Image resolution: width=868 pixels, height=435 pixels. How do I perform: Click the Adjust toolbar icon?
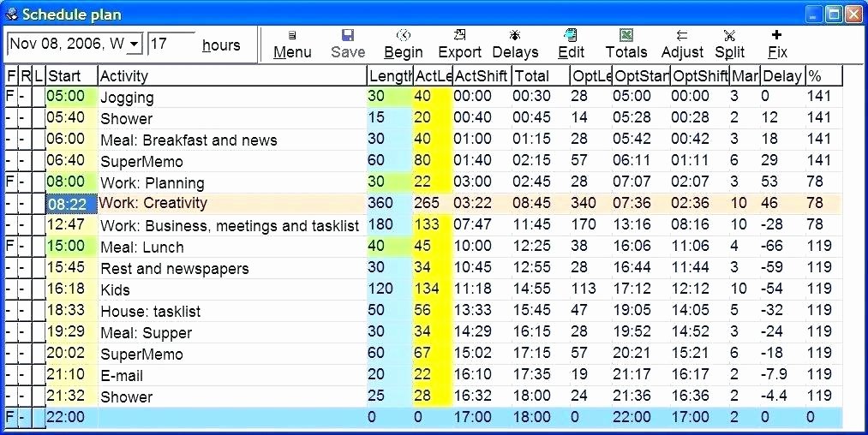point(682,36)
